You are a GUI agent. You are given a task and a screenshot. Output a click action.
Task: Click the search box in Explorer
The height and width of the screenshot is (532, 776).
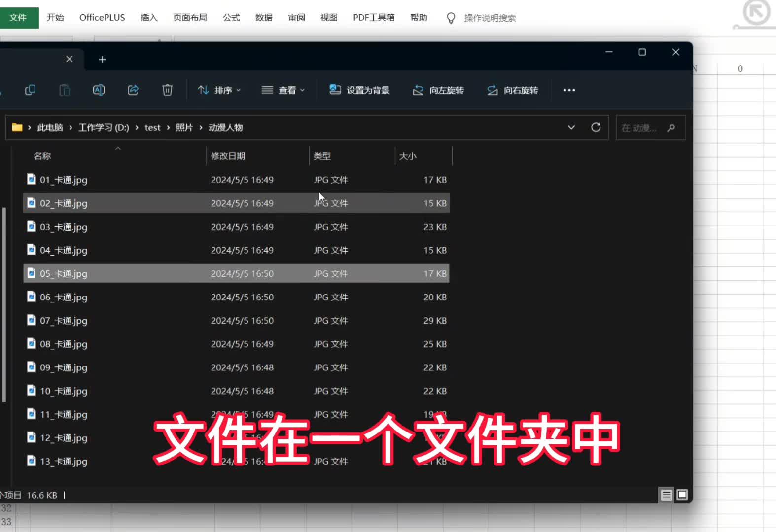point(650,128)
